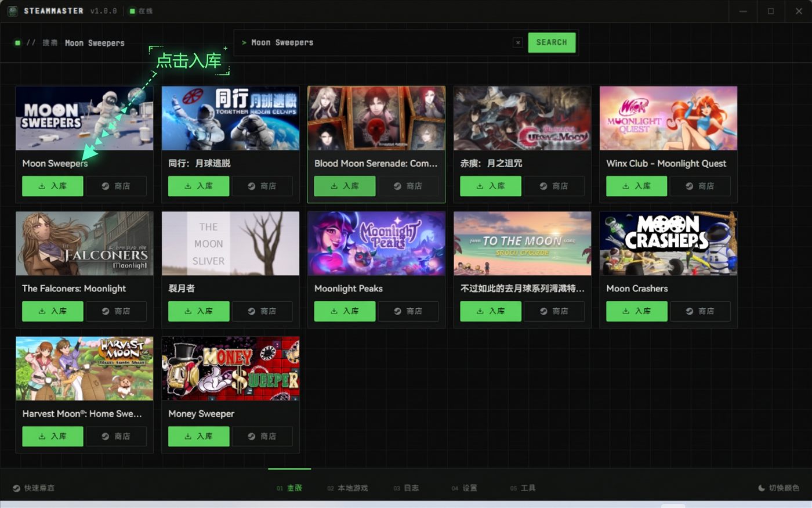Add Blood Moon Serenade with its 入库 button
812x508 pixels.
click(x=345, y=186)
